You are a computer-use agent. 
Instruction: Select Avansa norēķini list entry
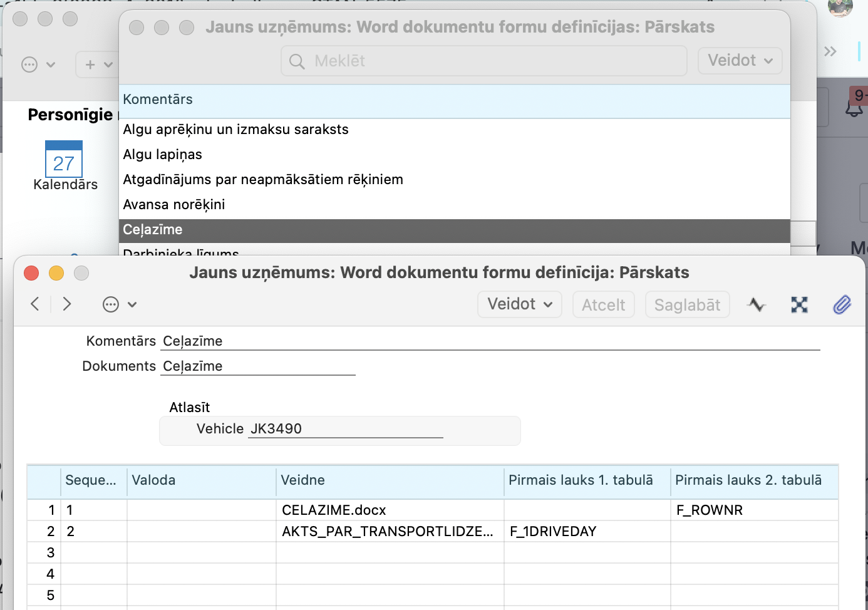174,205
